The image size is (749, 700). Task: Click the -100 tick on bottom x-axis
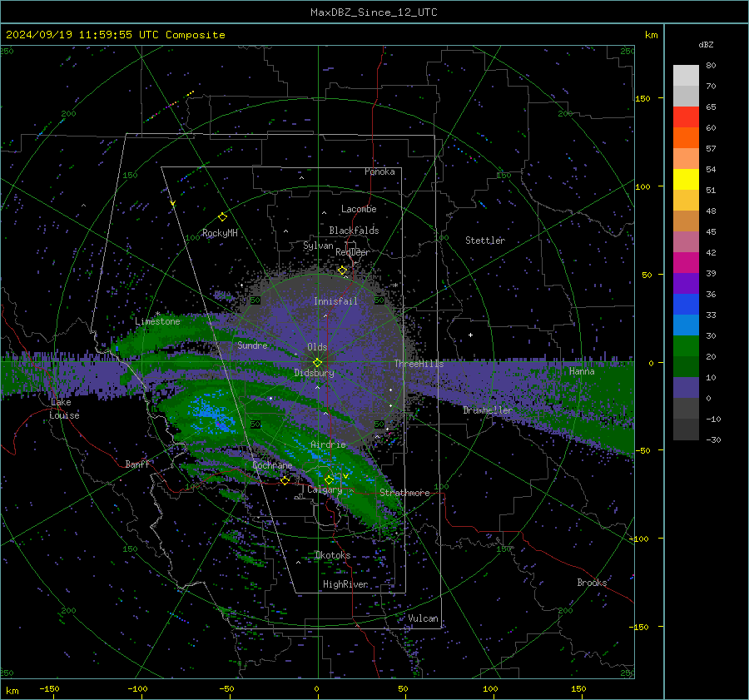(x=137, y=689)
